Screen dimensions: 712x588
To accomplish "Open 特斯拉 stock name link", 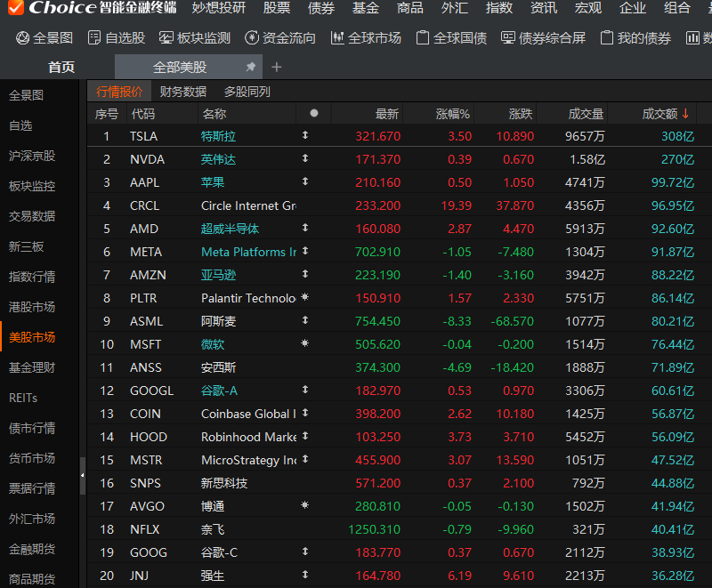I will tap(218, 136).
